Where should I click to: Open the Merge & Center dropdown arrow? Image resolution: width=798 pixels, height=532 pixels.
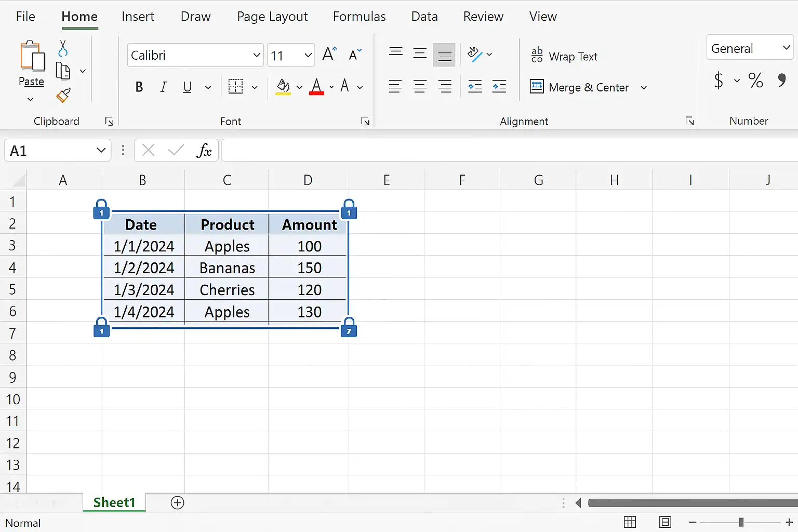pyautogui.click(x=644, y=87)
